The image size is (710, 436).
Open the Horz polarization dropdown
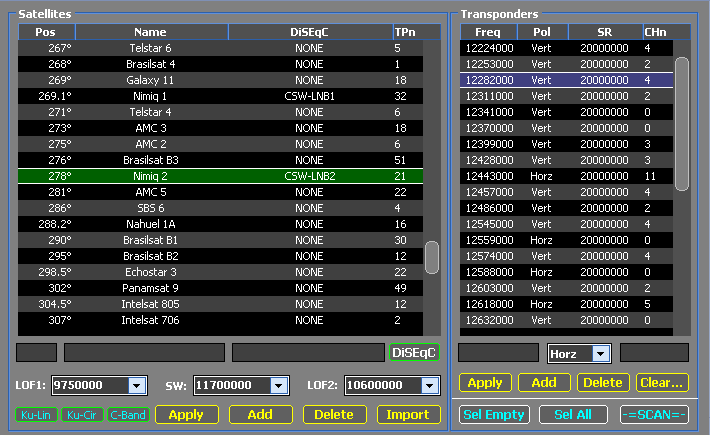[x=601, y=354]
